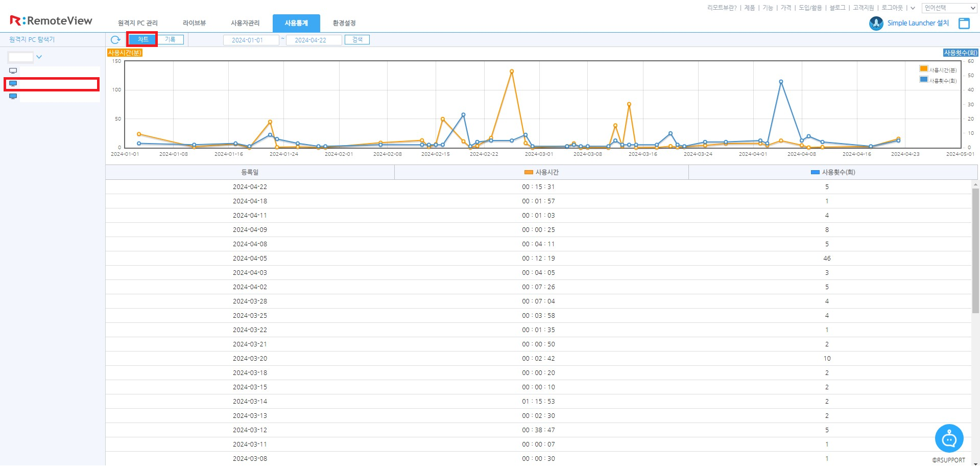Switch to 차트 chart view
This screenshot has height=468, width=980.
point(142,40)
